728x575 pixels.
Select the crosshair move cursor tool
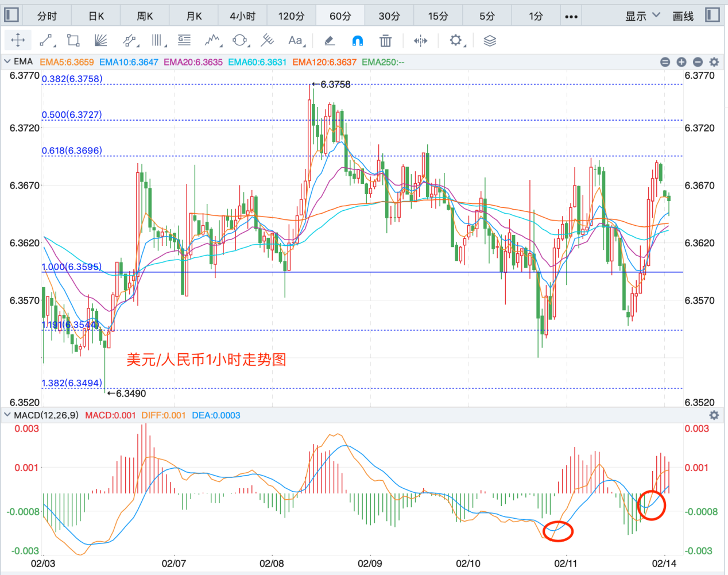coord(18,40)
